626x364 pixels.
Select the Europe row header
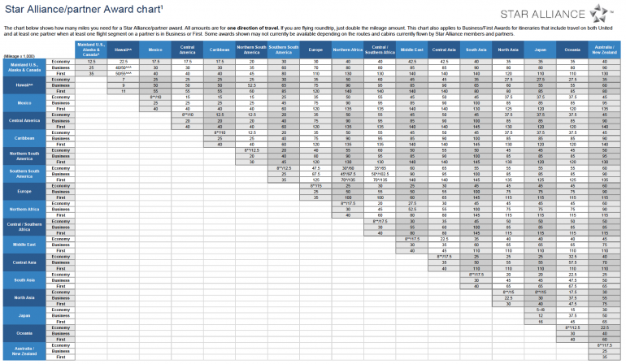pos(24,191)
